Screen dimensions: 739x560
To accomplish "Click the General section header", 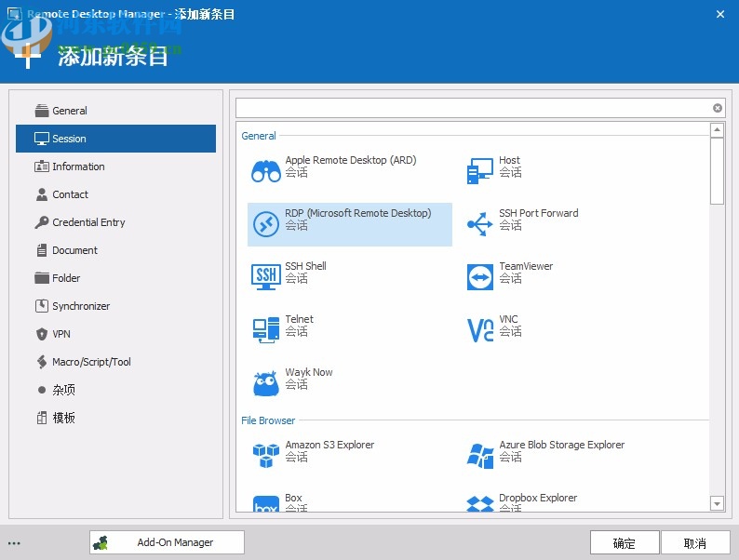I will (x=258, y=136).
